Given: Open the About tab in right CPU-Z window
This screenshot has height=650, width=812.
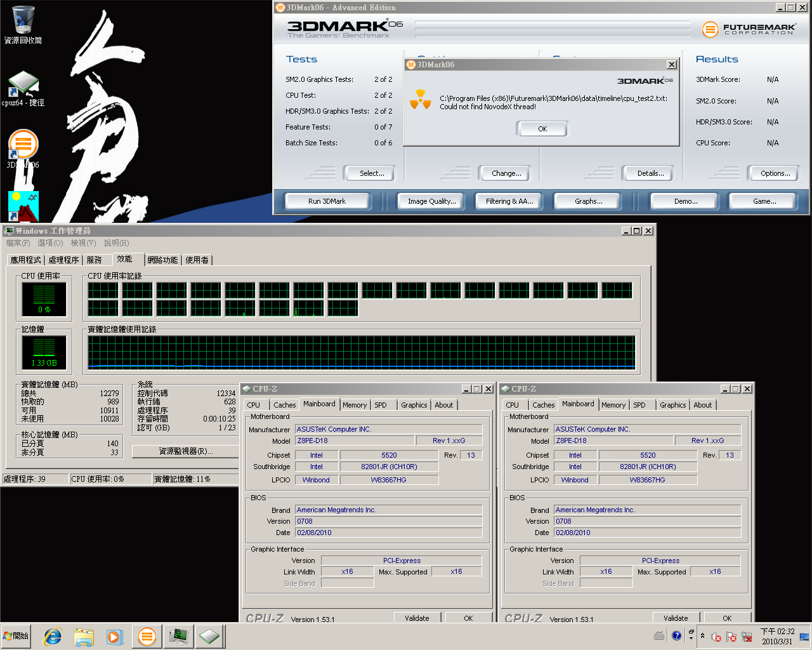Looking at the screenshot, I should pyautogui.click(x=703, y=405).
